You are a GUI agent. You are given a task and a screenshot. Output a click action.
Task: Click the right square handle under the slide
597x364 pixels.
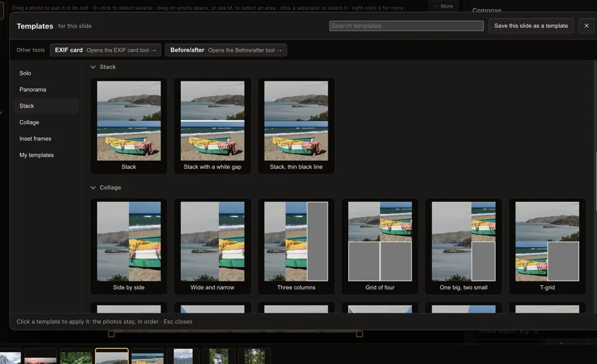[359, 334]
